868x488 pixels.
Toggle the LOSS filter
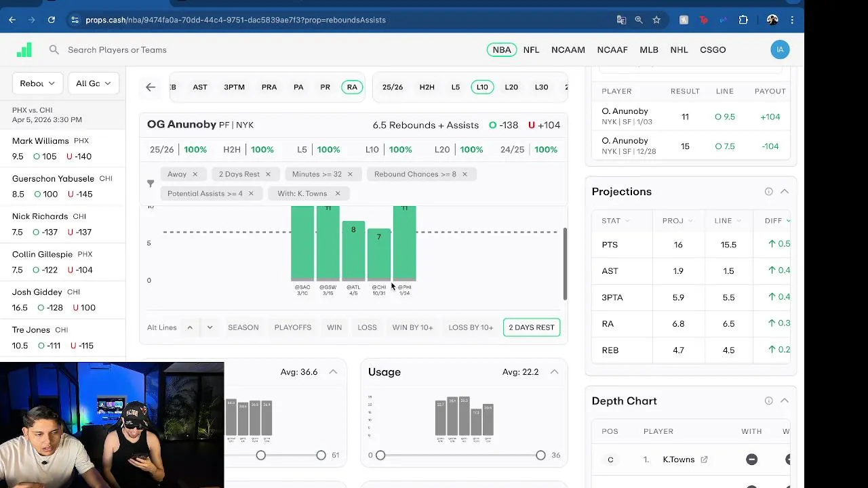click(367, 327)
